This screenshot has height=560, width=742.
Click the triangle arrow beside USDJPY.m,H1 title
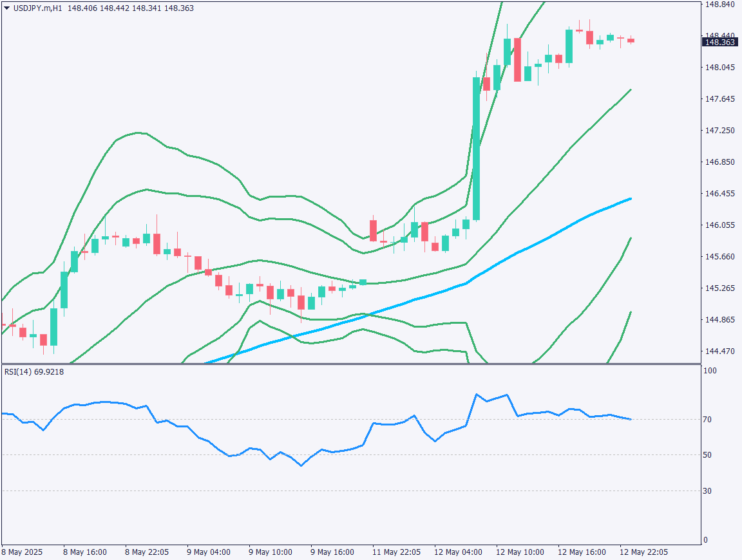(6, 8)
